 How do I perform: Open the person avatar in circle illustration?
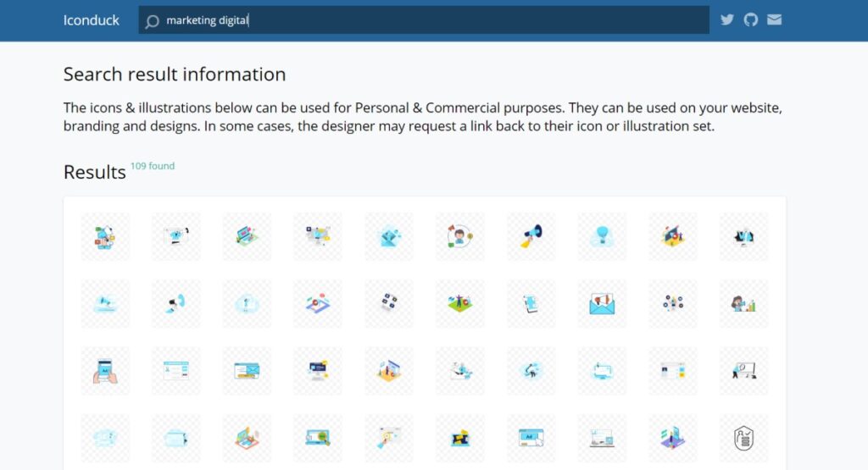460,236
